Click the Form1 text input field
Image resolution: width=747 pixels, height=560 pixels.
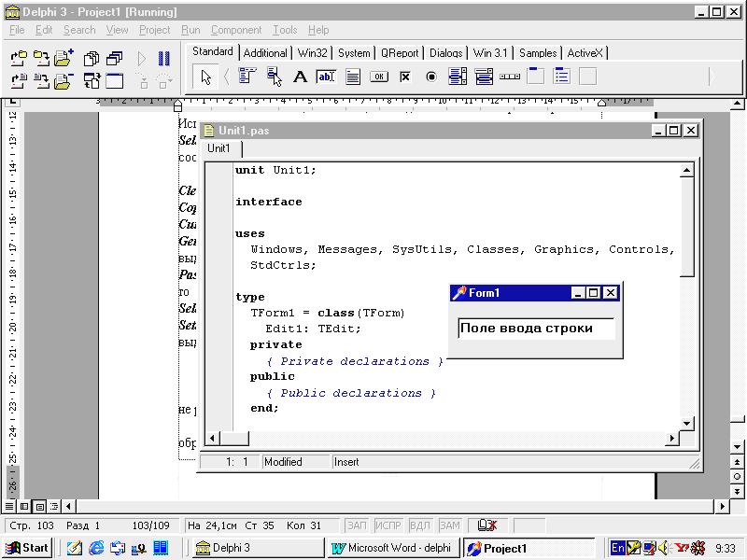click(536, 329)
